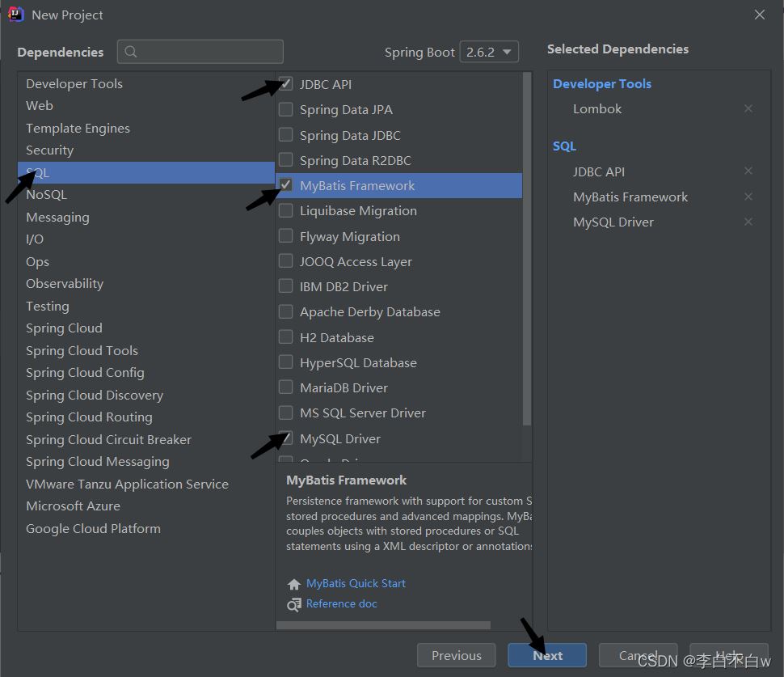Click JDBC API in Selected Dependencies list

coord(598,171)
